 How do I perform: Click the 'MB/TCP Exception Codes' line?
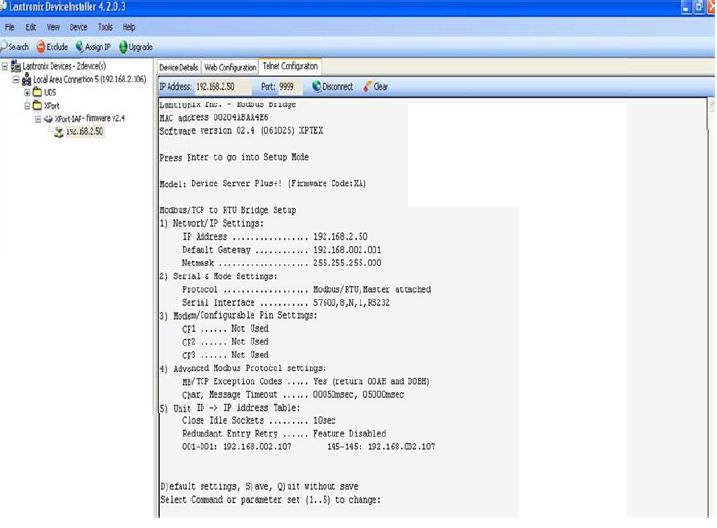point(305,381)
